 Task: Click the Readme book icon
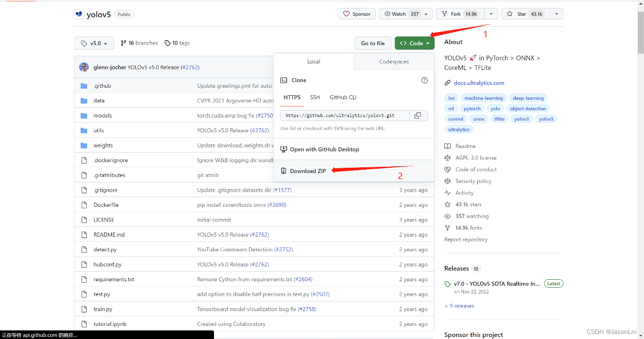point(447,146)
